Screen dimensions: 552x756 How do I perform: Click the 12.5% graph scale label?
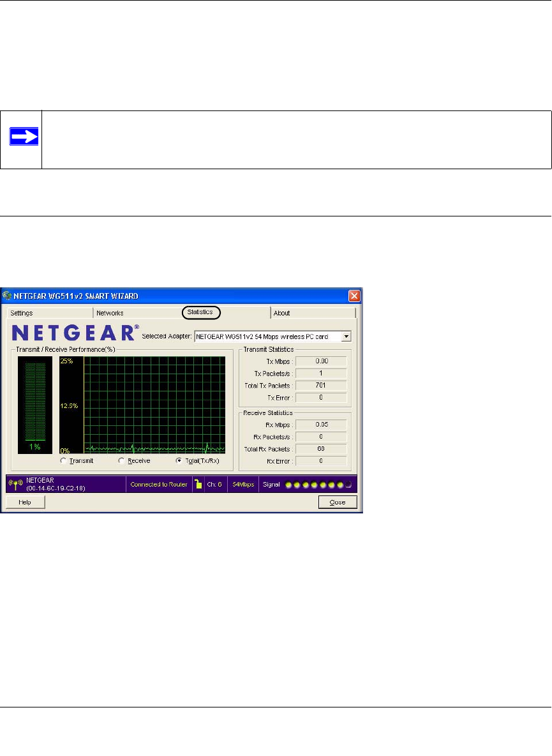69,406
